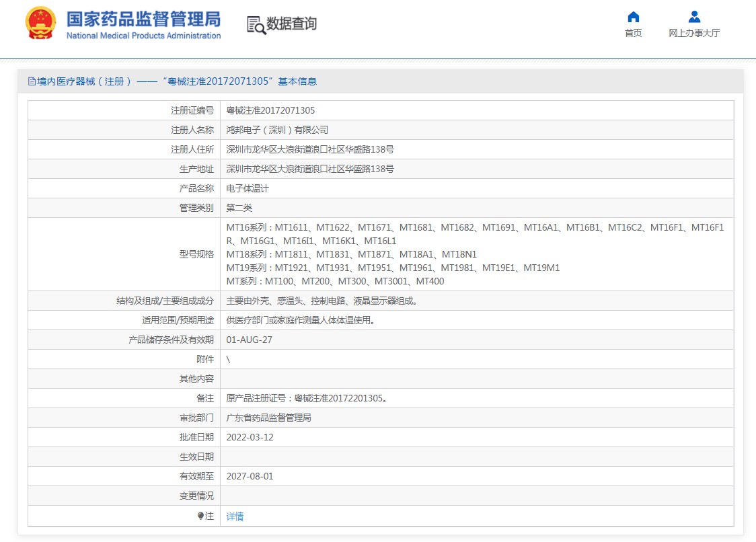756x542 pixels.
Task: Click the 数据查询 magnifier icon
Action: [x=256, y=25]
